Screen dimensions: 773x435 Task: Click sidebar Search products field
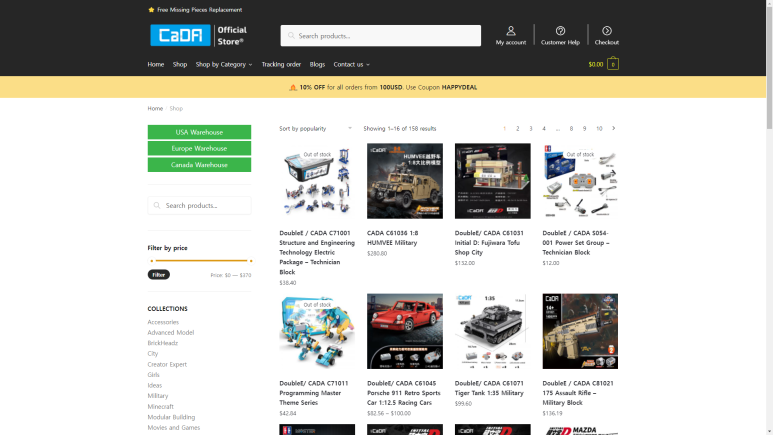point(199,205)
